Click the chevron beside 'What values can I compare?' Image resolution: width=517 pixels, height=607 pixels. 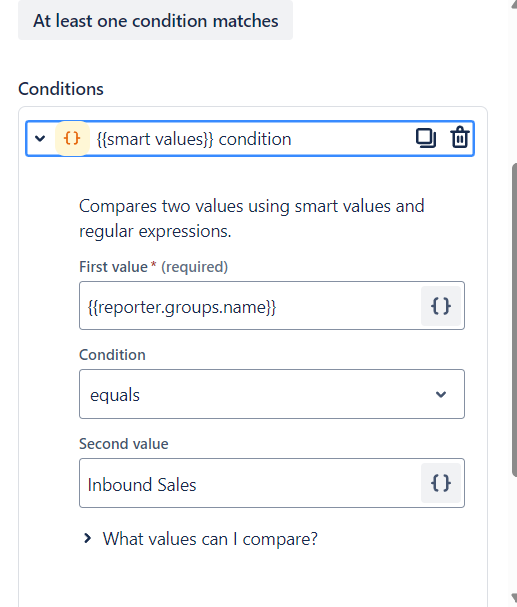pyautogui.click(x=87, y=538)
